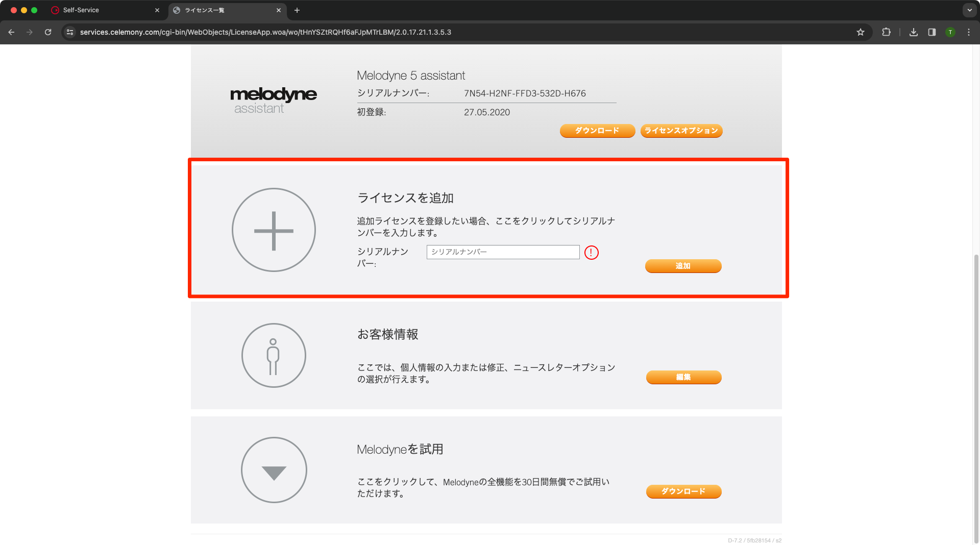The height and width of the screenshot is (545, 980).
Task: Reload the current page
Action: coord(48,32)
